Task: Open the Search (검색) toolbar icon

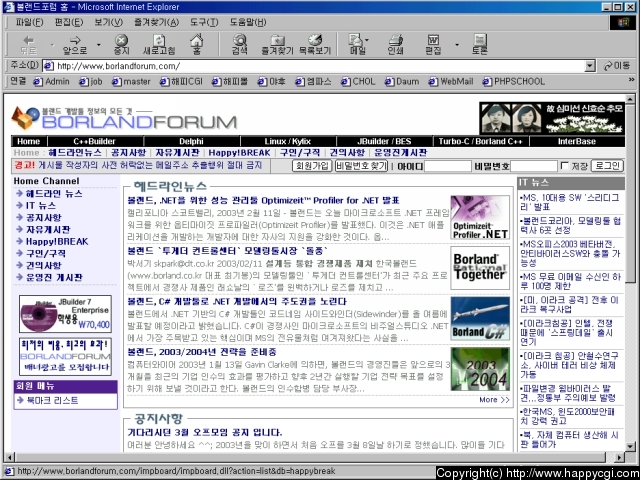Action: [x=240, y=44]
